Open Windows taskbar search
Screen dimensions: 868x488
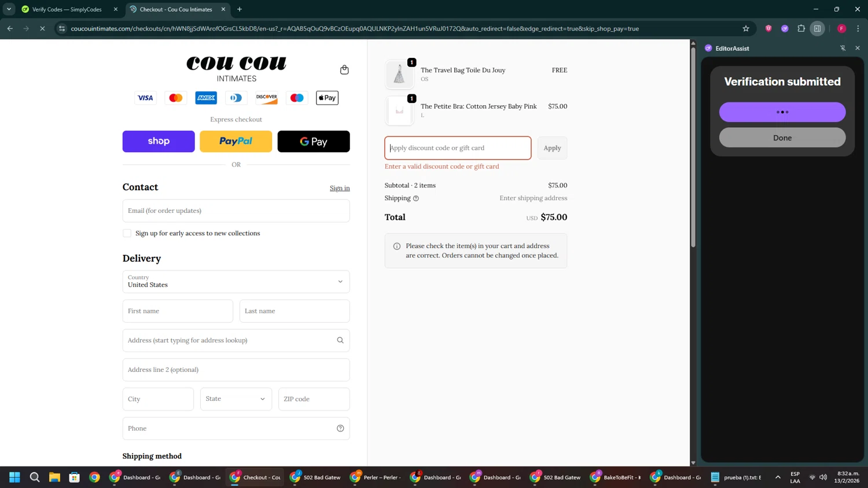point(35,477)
